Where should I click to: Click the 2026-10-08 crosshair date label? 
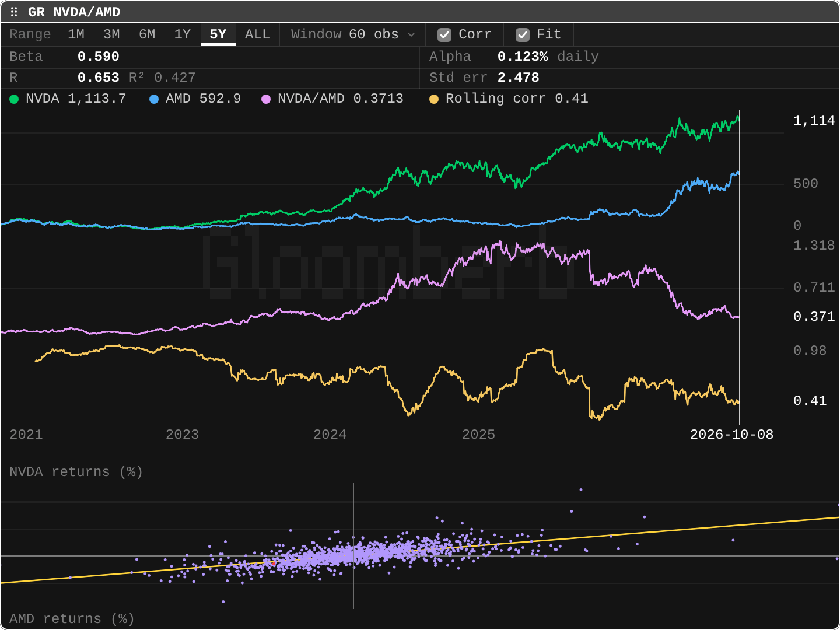732,435
